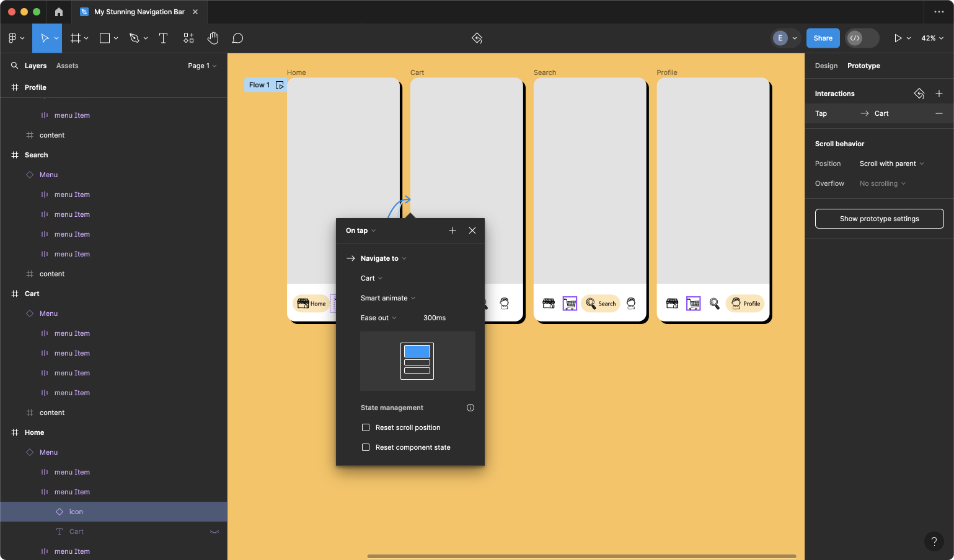Image resolution: width=954 pixels, height=560 pixels.
Task: Switch to the Assets tab
Action: [x=67, y=66]
